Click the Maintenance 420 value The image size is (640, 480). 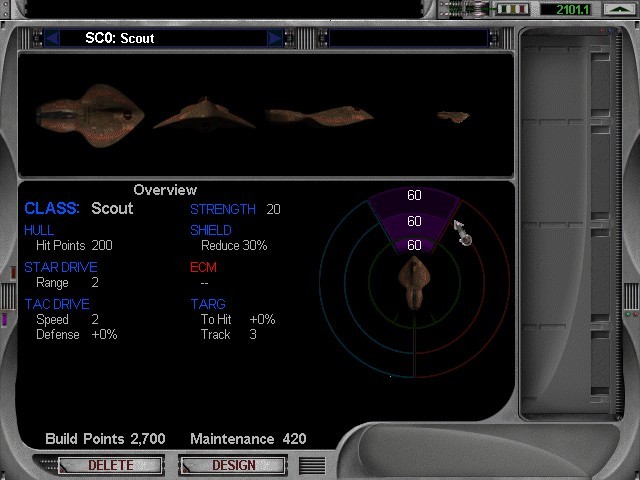tap(294, 439)
